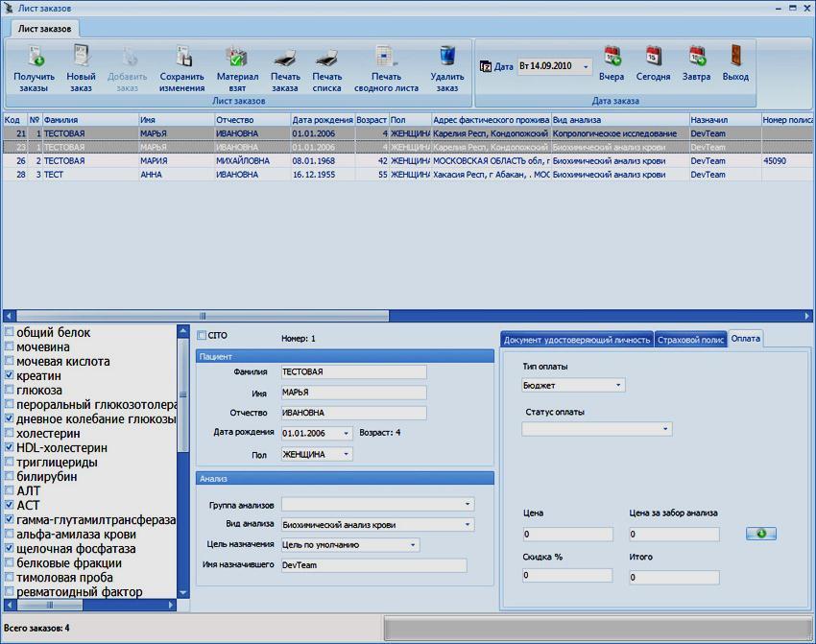Save changes via Сохранить изменения icon
The image size is (816, 644).
[181, 58]
